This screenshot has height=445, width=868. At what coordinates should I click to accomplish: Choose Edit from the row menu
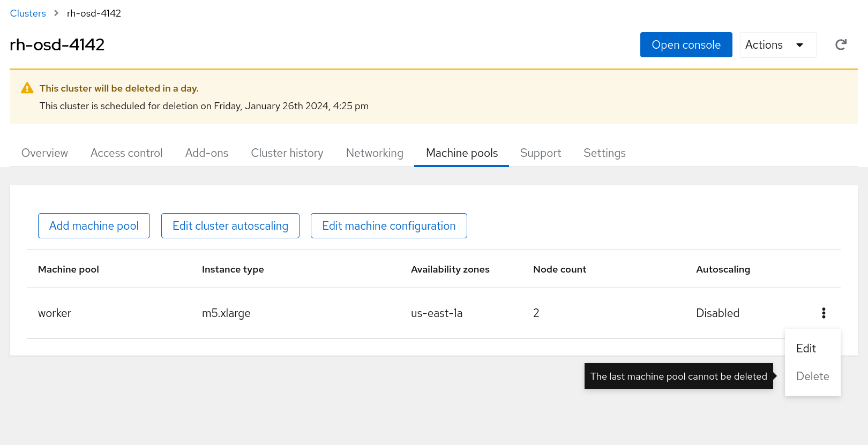[806, 349]
